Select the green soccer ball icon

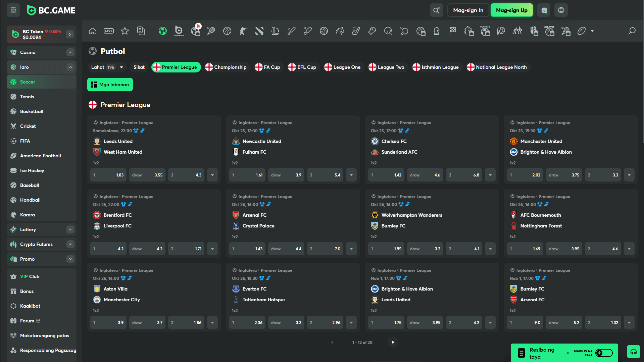[163, 31]
